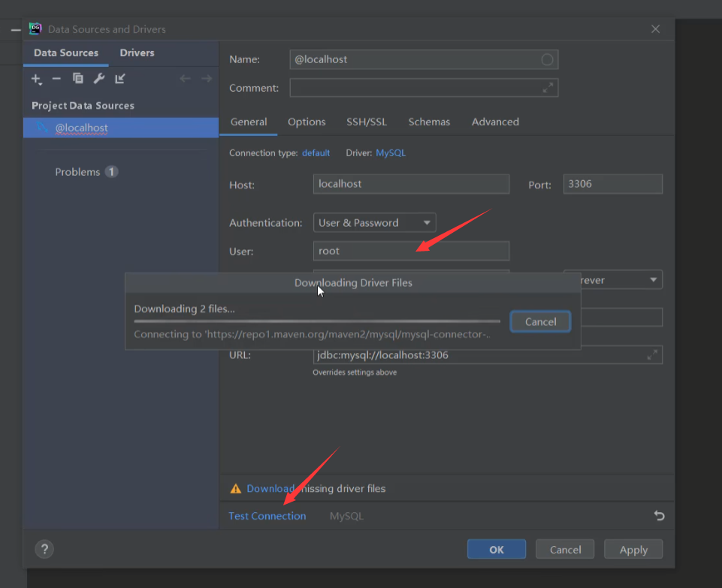Click the color circle in Name field

(x=547, y=59)
